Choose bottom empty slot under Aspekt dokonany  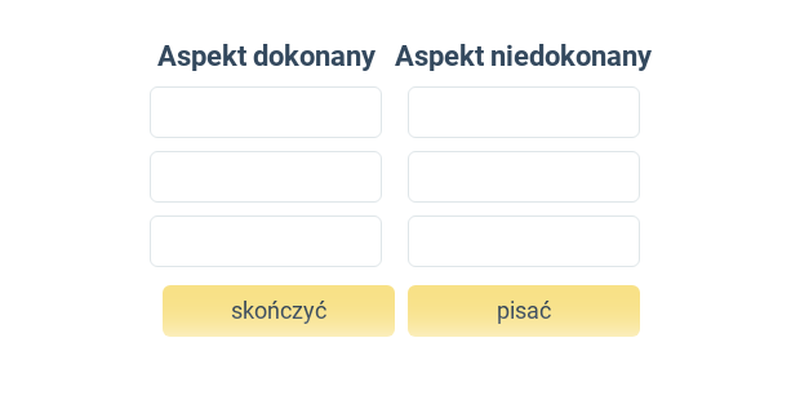(x=266, y=241)
